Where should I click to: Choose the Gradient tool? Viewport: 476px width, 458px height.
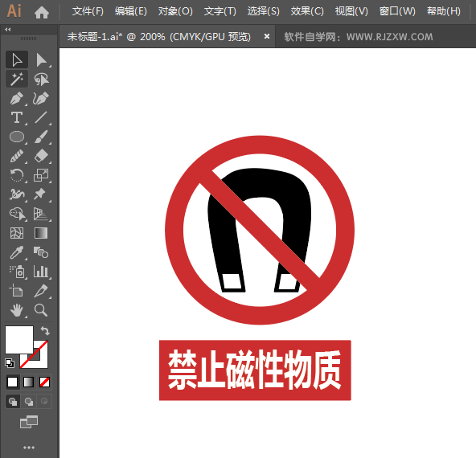coord(41,233)
